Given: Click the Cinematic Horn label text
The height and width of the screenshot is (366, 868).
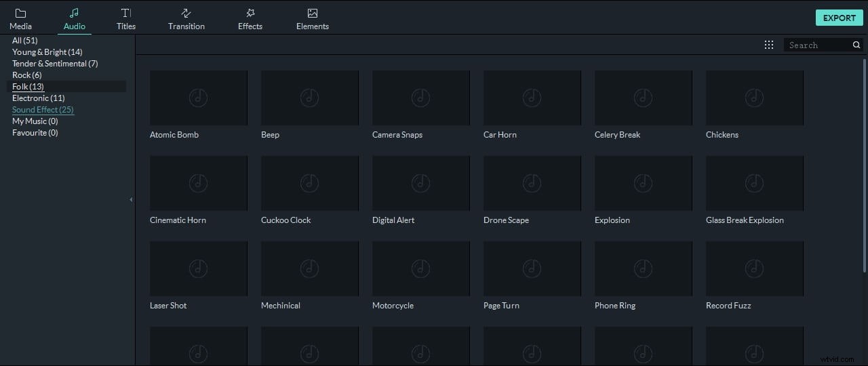Looking at the screenshot, I should click(178, 220).
